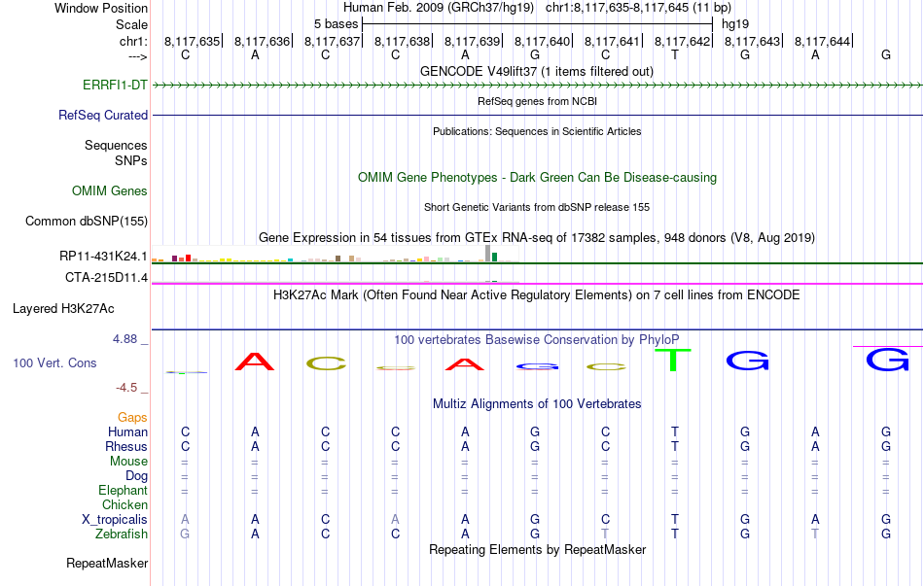Select the RefSeq Curated track label
The width and height of the screenshot is (924, 586).
tap(103, 115)
